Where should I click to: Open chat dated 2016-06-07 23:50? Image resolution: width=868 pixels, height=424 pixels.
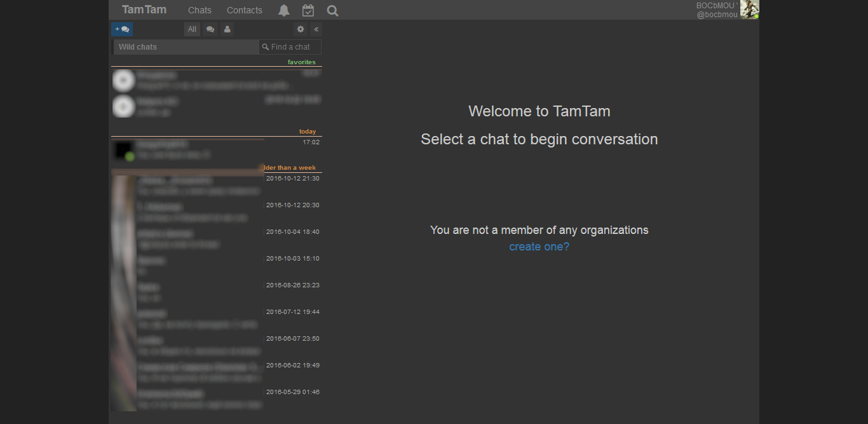click(x=217, y=346)
